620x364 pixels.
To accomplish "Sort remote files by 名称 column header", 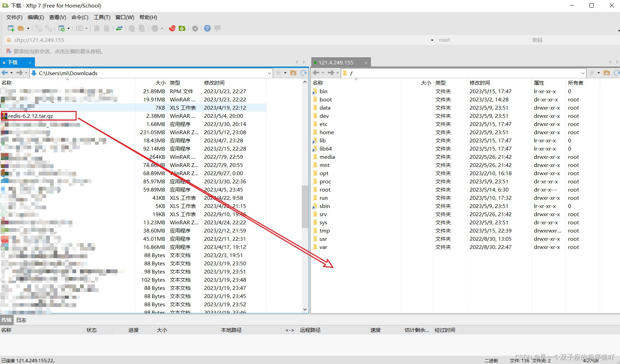I will (x=318, y=83).
